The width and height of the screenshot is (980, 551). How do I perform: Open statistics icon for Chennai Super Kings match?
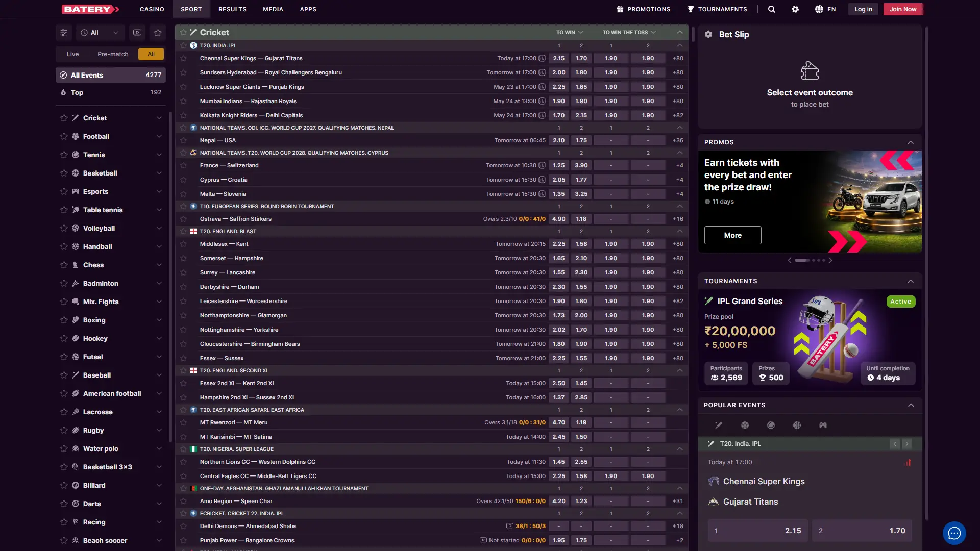point(542,58)
